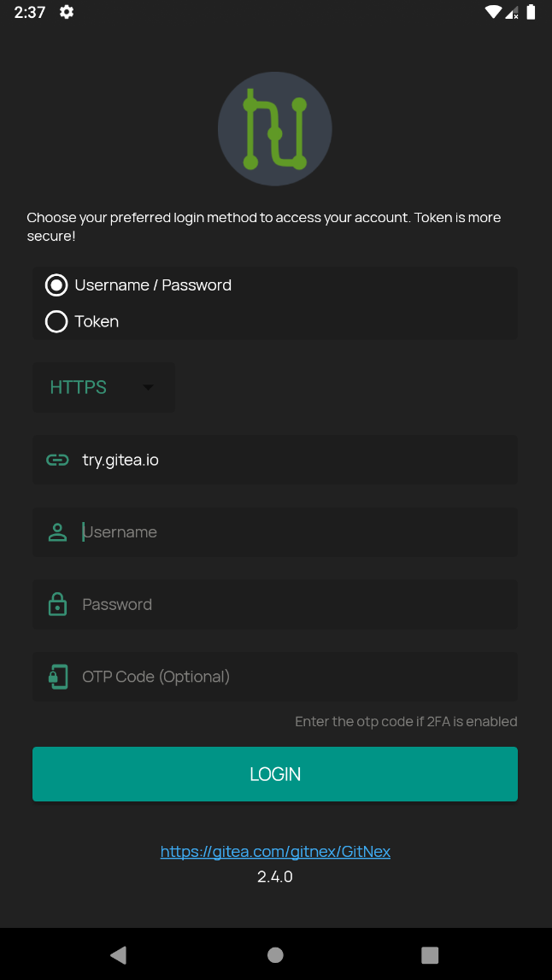
Task: Open the gitea.com/gitnex/GitNex link
Action: tap(275, 852)
